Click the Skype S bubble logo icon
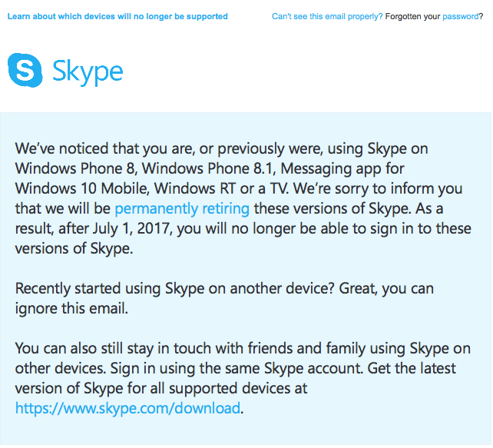The image size is (493, 448). 25,70
